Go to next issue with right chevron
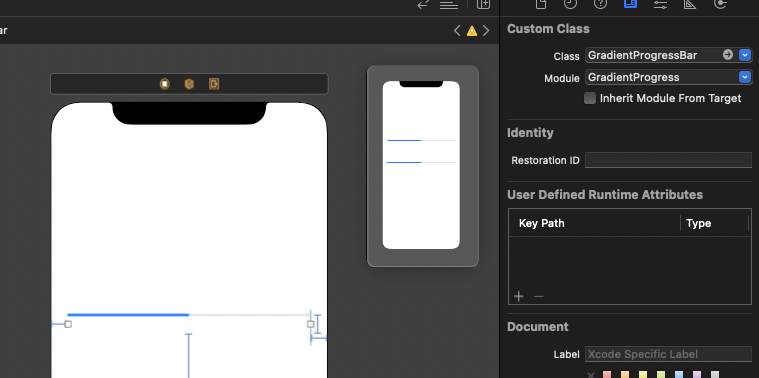The width and height of the screenshot is (759, 378). pyautogui.click(x=486, y=31)
